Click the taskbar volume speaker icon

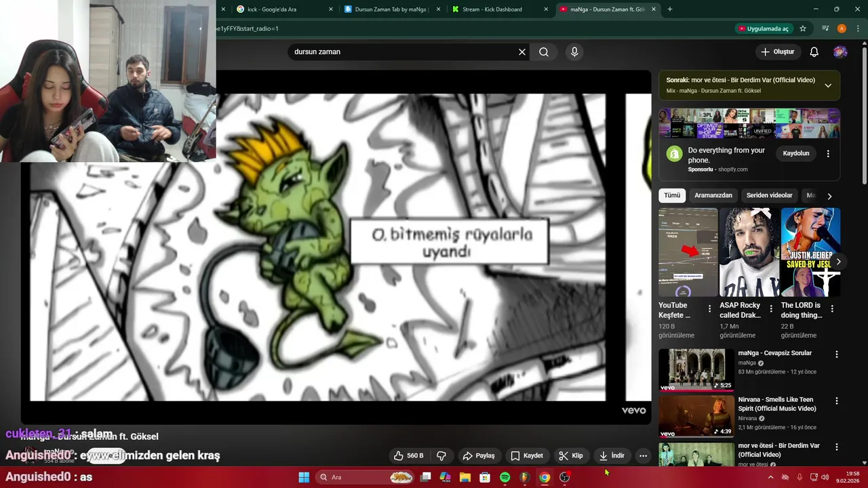(x=825, y=477)
